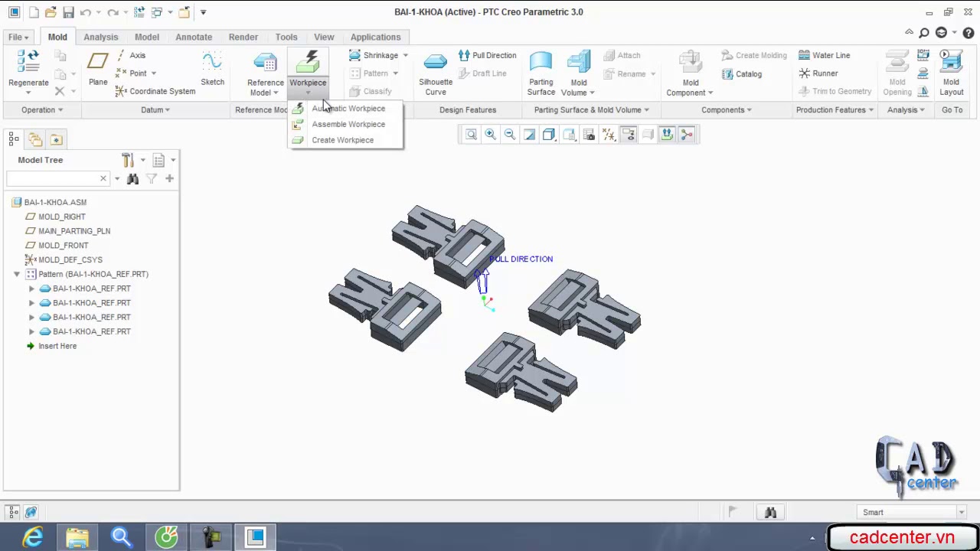The image size is (980, 551).
Task: Click the binoculars search icon in Model Tree
Action: pos(132,179)
